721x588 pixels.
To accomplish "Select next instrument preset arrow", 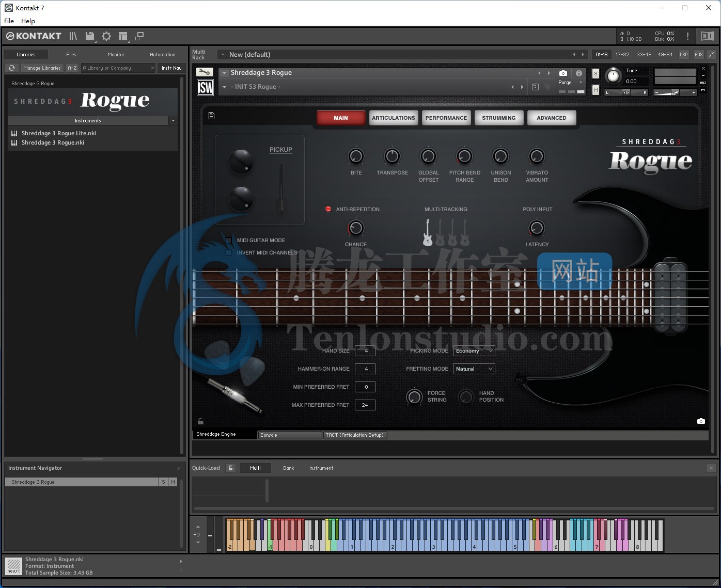I will 549,73.
